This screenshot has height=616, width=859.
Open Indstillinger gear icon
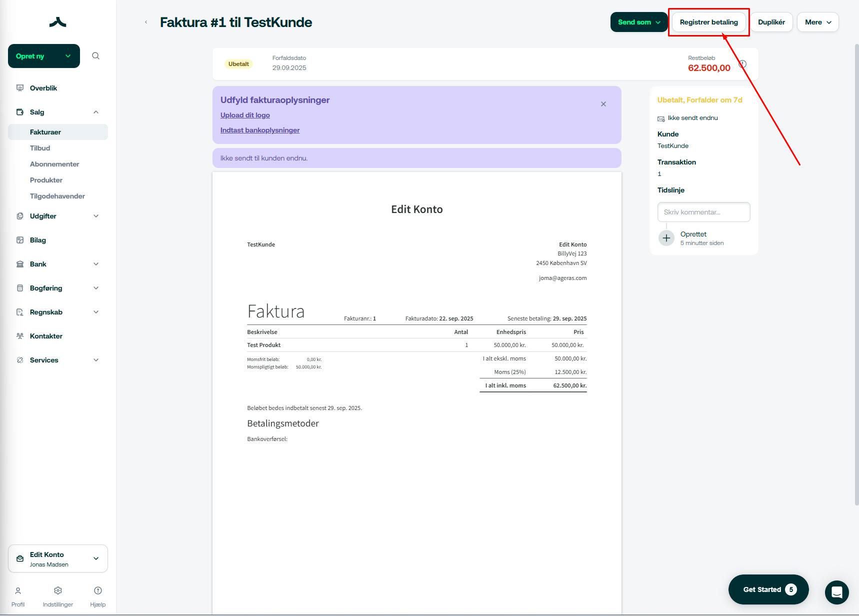[x=58, y=590]
